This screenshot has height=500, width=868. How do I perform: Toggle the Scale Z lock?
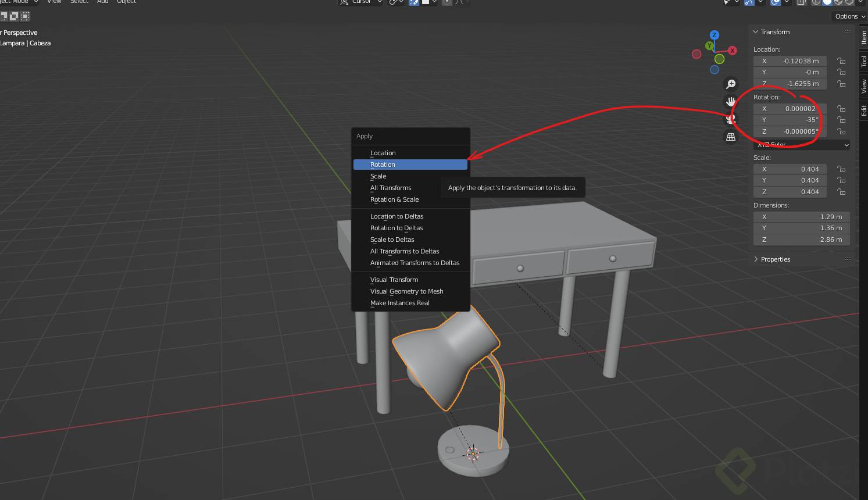point(841,192)
